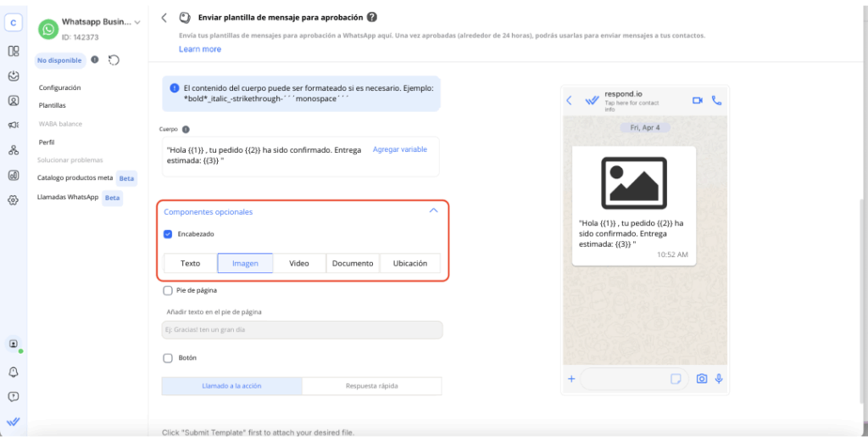The width and height of the screenshot is (868, 442).
Task: Click the info icon next to No disponible
Action: (95, 59)
